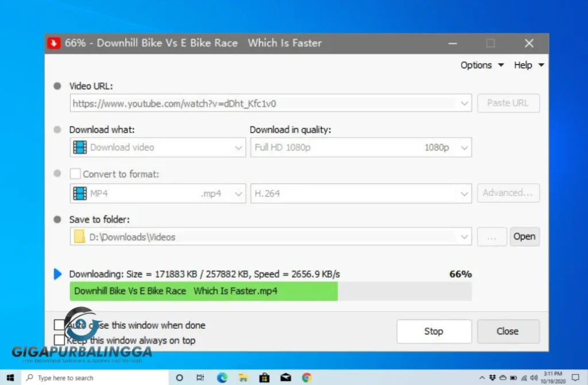Click the film strip icon beside MP4 format
The width and height of the screenshot is (588, 385).
pos(79,193)
